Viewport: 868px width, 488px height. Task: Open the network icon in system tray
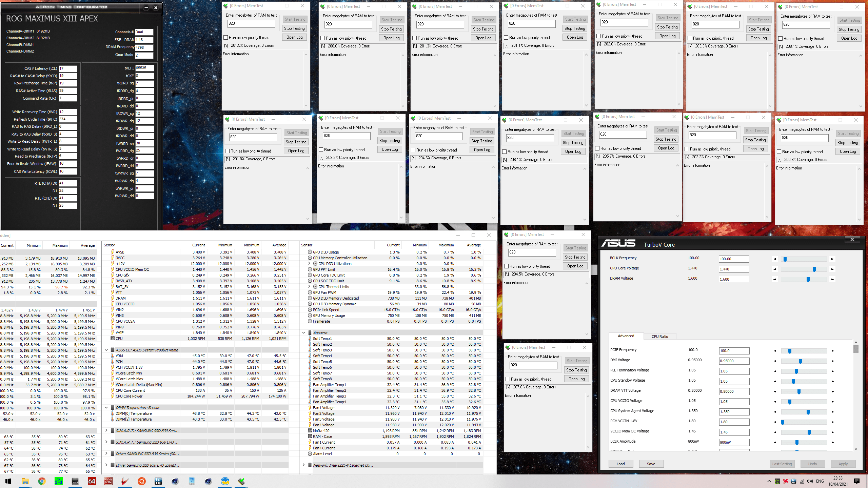pyautogui.click(x=802, y=481)
